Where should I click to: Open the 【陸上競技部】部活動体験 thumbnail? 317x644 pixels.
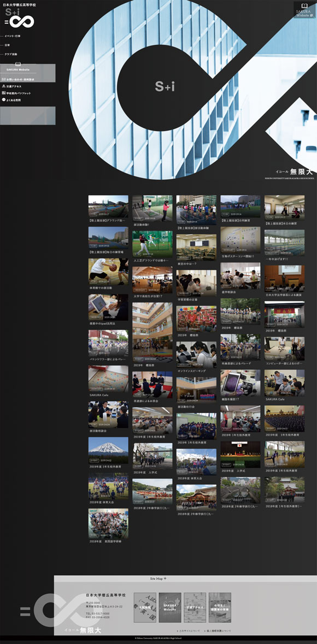coord(196,210)
